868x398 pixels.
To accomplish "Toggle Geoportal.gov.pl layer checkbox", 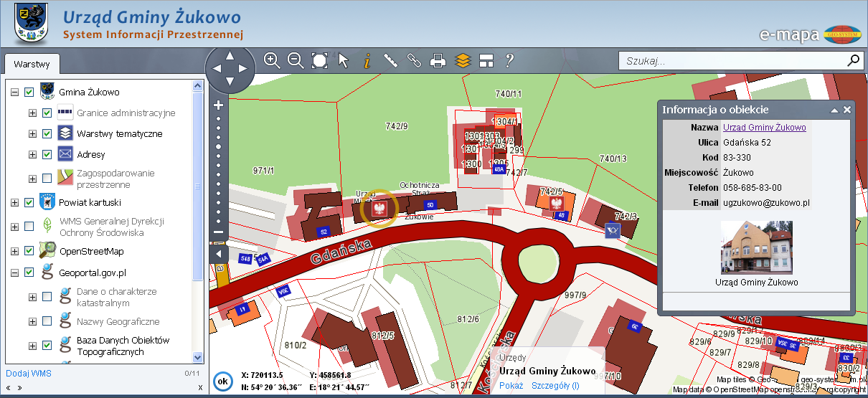I will click(29, 273).
